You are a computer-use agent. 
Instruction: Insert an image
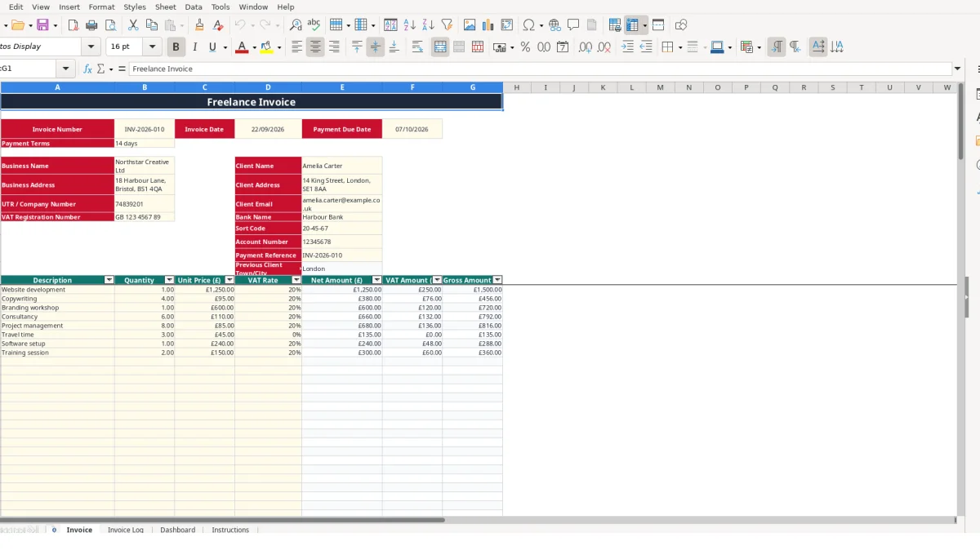[470, 25]
